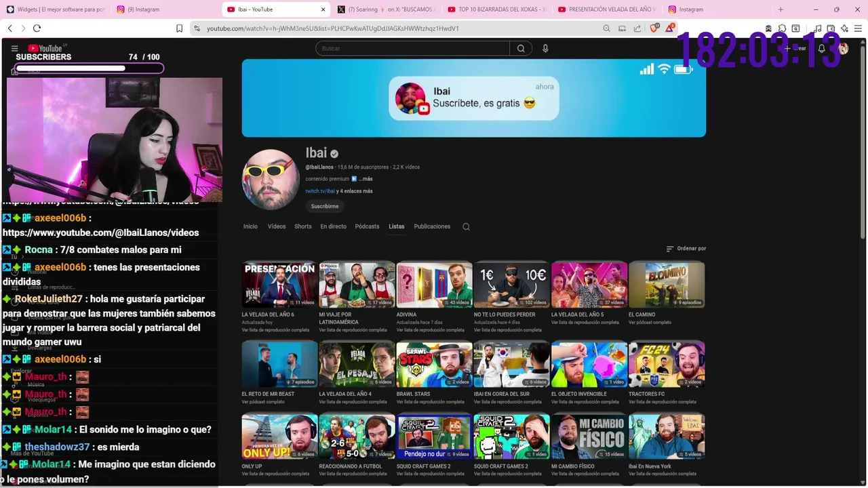Open the channel Inicio tab
This screenshot has width=868, height=488.
click(x=250, y=226)
